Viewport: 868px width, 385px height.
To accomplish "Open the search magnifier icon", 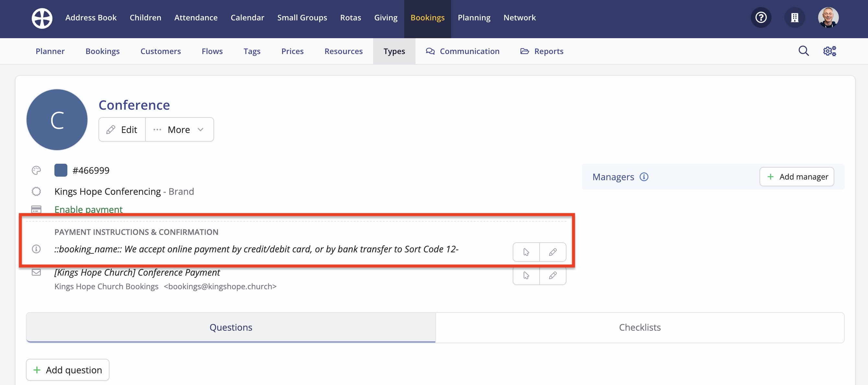I will pos(803,51).
